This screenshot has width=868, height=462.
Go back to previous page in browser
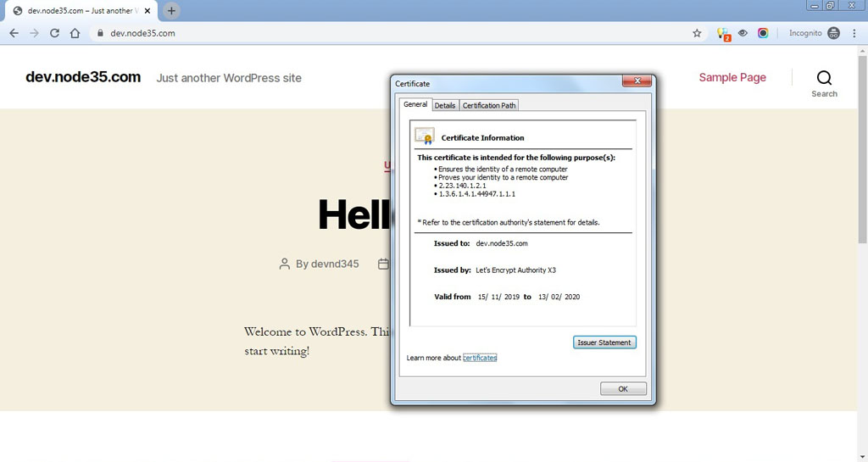click(x=14, y=33)
